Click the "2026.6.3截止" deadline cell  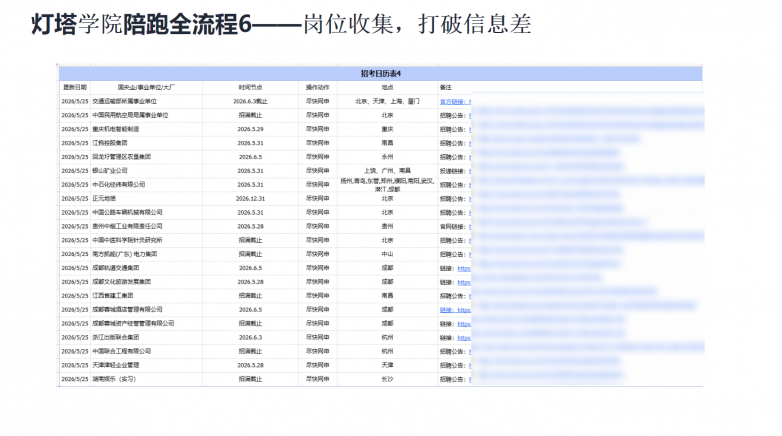(250, 101)
